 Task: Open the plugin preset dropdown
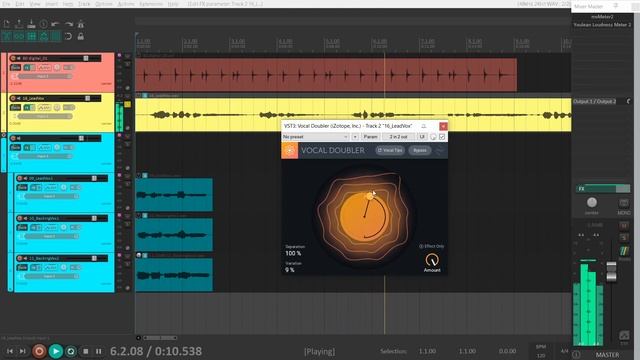(316, 137)
